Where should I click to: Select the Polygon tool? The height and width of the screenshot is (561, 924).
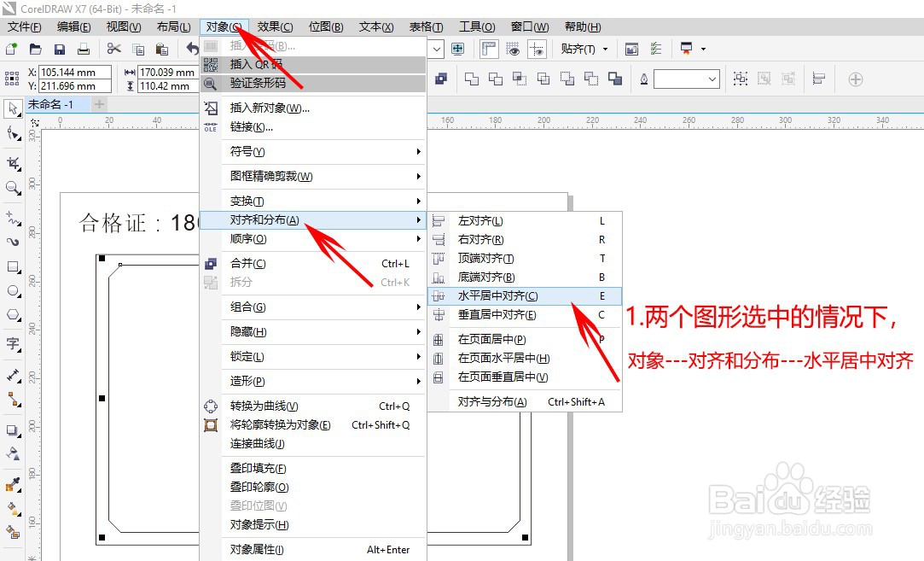point(13,314)
